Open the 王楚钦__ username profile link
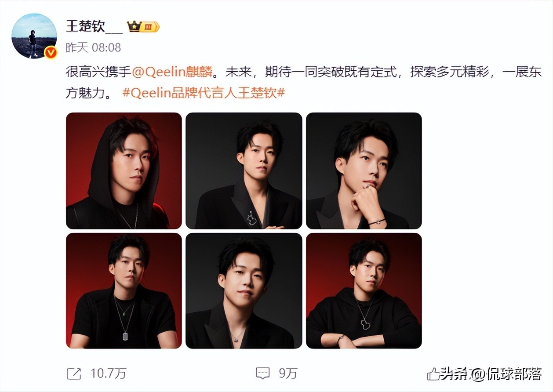 pyautogui.click(x=94, y=26)
